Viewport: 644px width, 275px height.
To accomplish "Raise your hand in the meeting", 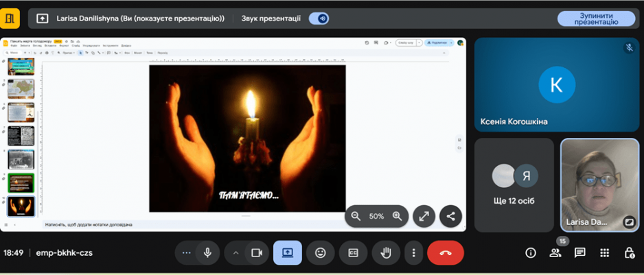I will (x=386, y=253).
